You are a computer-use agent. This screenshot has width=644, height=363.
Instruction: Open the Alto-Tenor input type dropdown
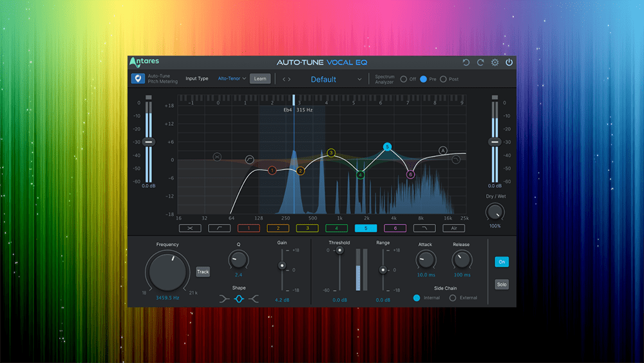(232, 79)
